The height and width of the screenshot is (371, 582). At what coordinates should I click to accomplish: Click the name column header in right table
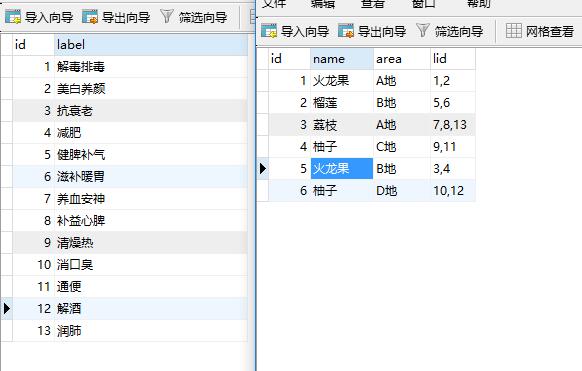coord(342,59)
